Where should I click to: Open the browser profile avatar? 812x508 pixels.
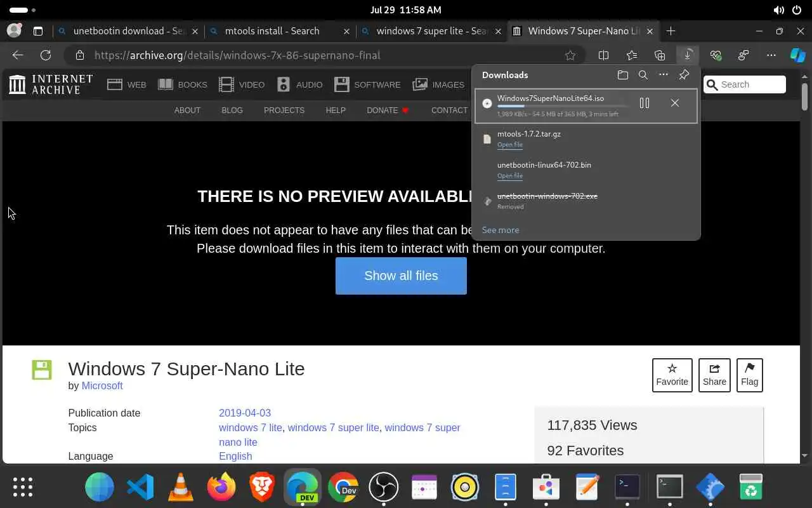14,30
